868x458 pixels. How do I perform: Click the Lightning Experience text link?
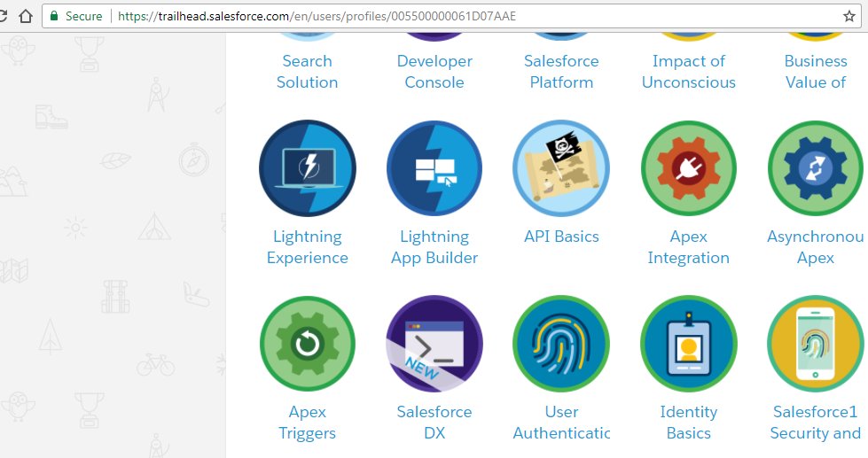coord(308,247)
